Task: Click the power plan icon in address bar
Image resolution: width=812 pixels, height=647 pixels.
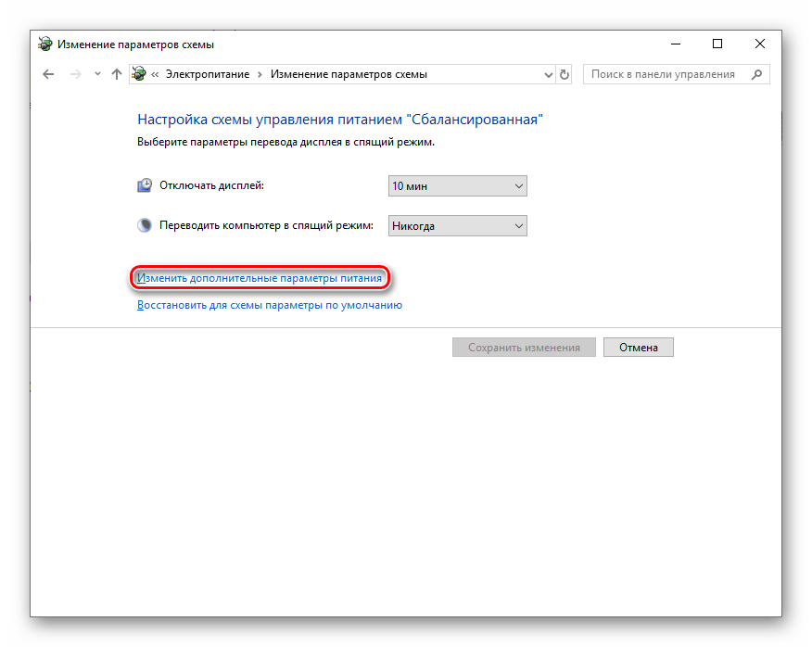Action: [139, 74]
